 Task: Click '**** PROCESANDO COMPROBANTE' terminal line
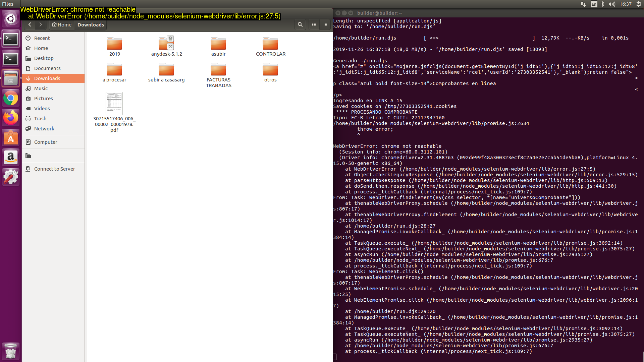coord(377,112)
